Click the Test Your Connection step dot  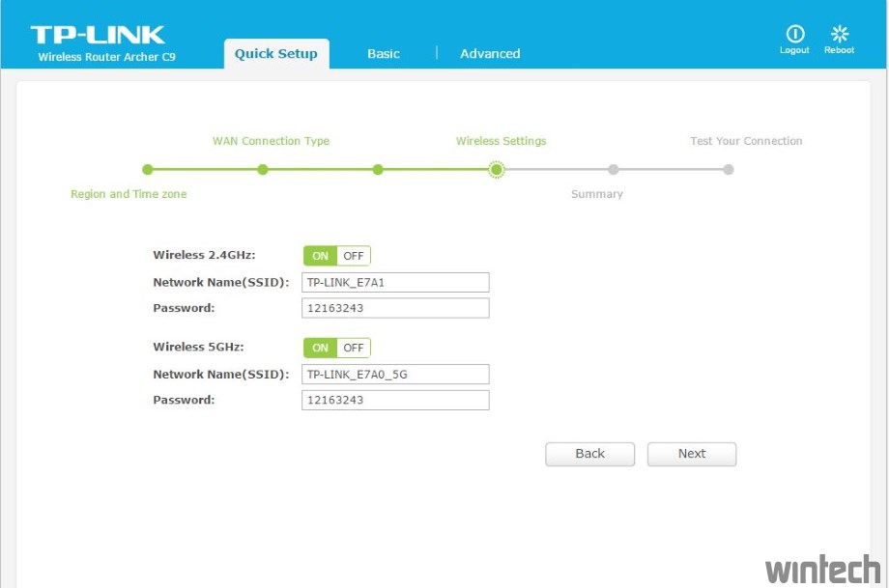729,170
